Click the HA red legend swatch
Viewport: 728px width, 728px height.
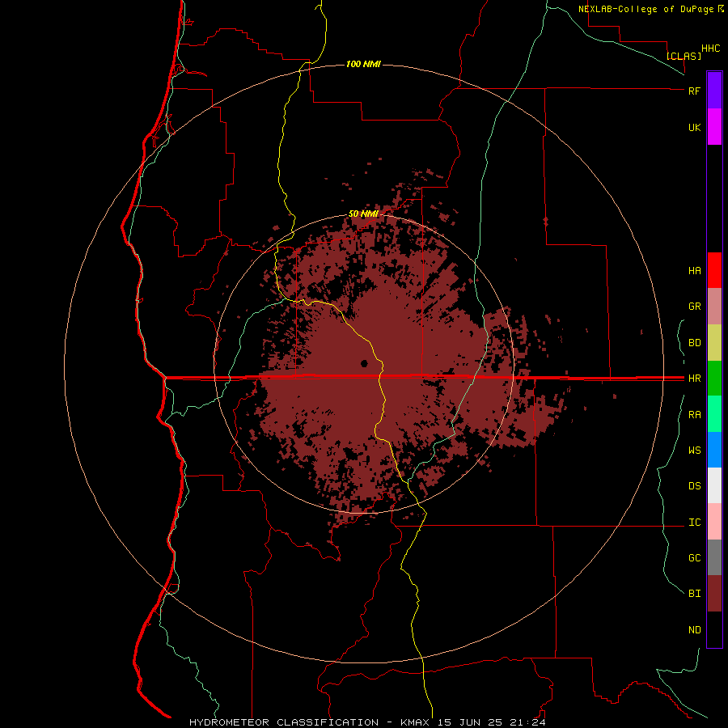(x=714, y=270)
